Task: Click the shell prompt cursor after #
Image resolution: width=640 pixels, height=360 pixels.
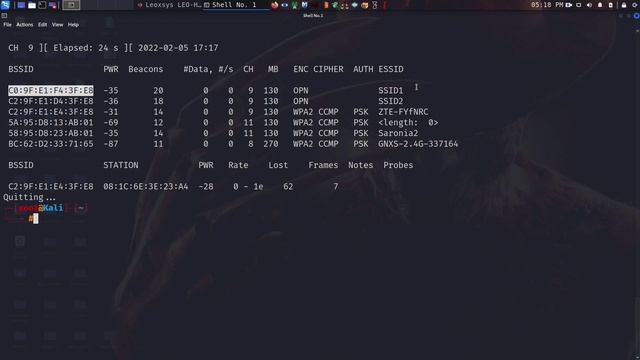Action: 36,218
